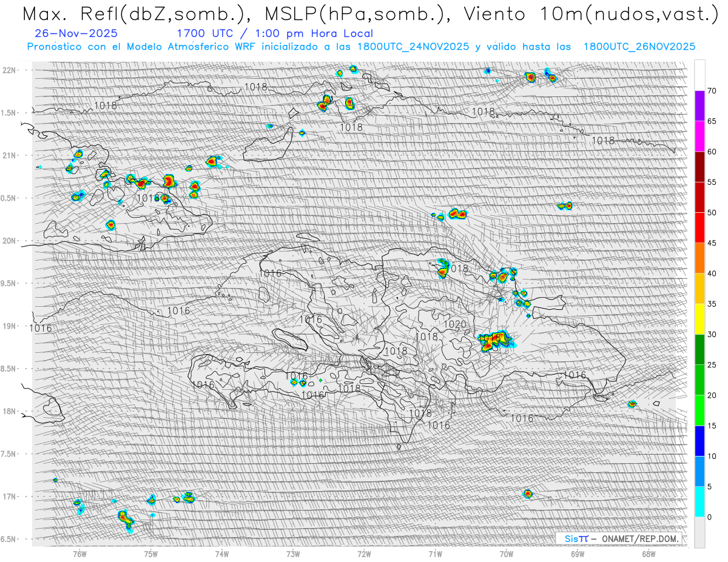Click the '70W' longitude axis label
This screenshot has width=728, height=562.
tap(507, 553)
